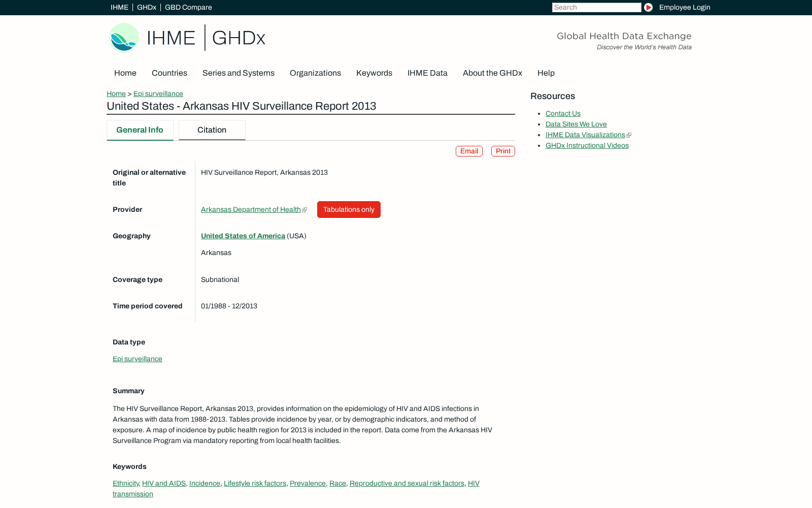This screenshot has height=508, width=812.
Task: Click the Ethnicity keyword link
Action: tap(125, 484)
